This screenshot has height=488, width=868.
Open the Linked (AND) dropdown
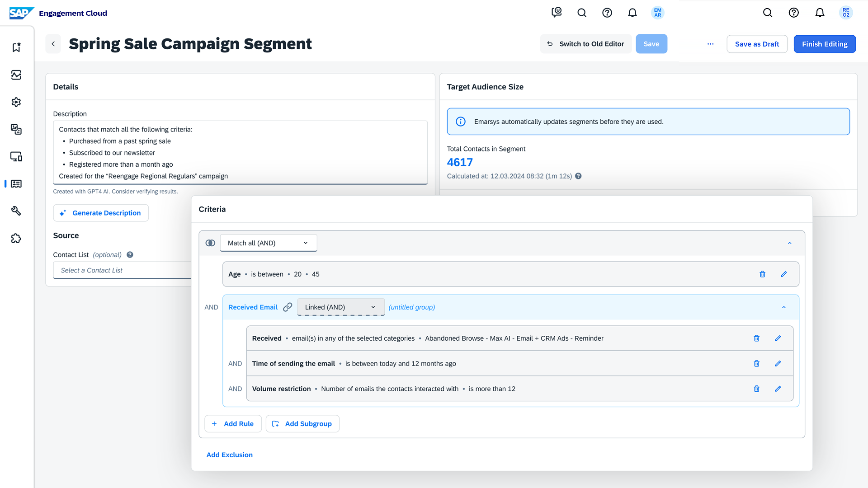pos(341,307)
